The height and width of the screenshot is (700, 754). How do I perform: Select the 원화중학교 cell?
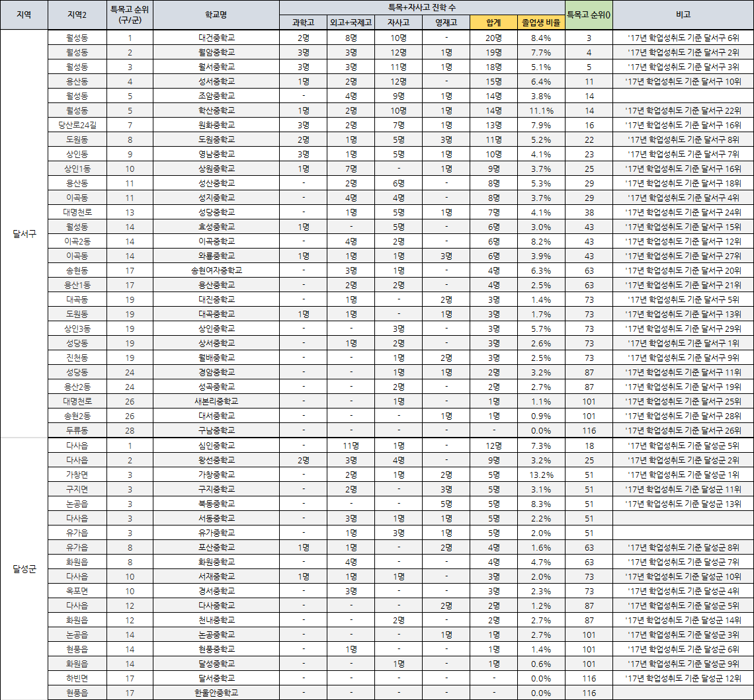216,125
